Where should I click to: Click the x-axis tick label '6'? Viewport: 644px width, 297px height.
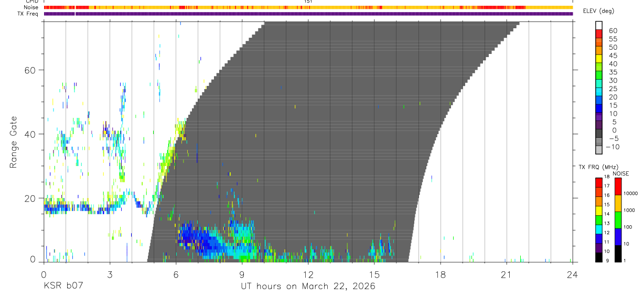pyautogui.click(x=176, y=274)
